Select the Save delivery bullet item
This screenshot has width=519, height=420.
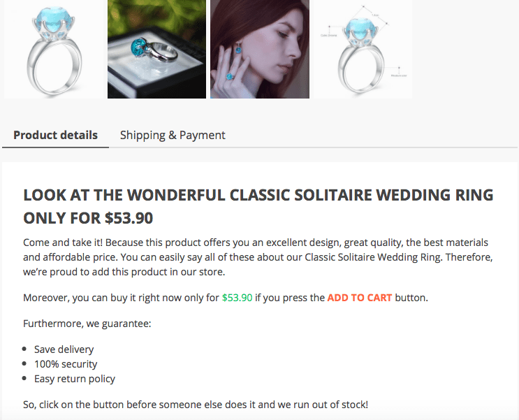[64, 349]
